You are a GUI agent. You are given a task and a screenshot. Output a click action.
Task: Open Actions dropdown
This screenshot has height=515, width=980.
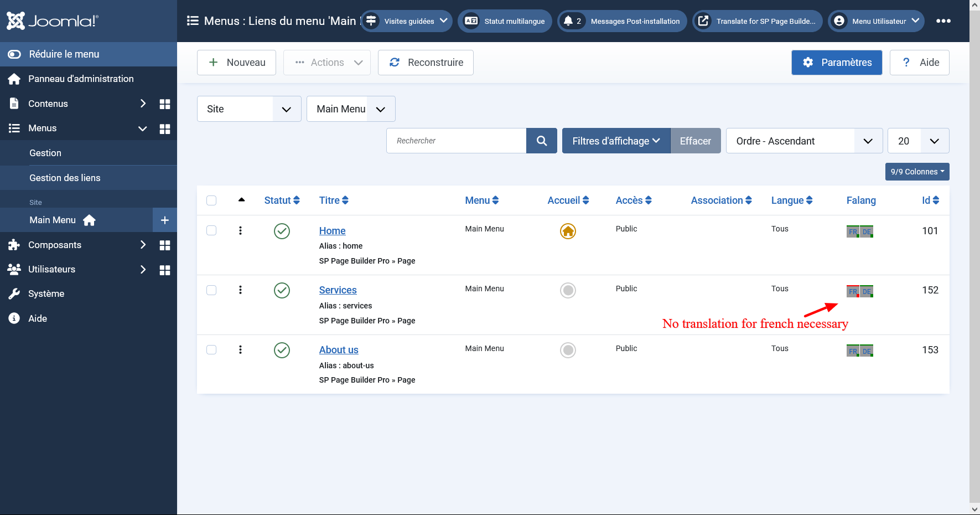click(328, 63)
